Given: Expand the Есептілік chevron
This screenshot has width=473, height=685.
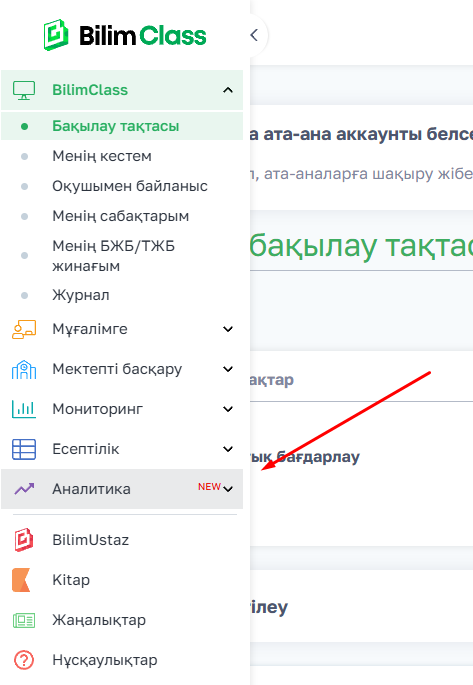Looking at the screenshot, I should pos(228,449).
